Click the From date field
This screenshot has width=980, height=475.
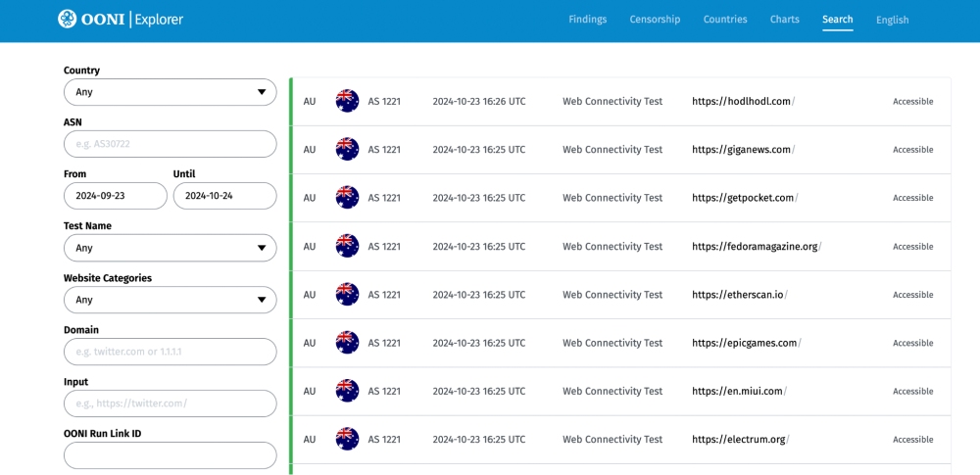pyautogui.click(x=115, y=196)
